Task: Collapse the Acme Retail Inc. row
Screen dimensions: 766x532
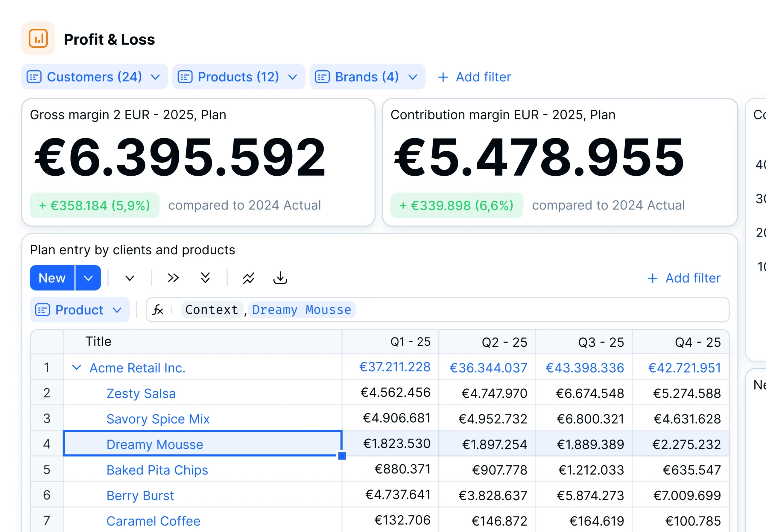Action: (77, 367)
